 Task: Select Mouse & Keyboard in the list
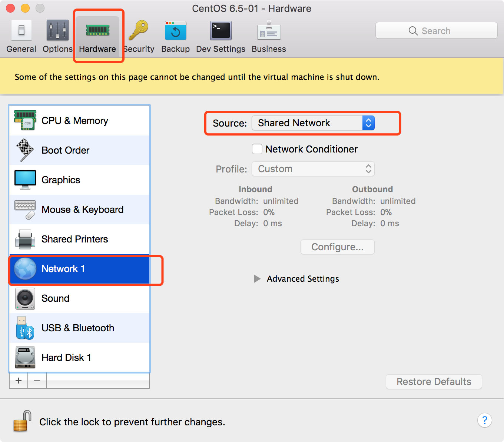point(79,210)
